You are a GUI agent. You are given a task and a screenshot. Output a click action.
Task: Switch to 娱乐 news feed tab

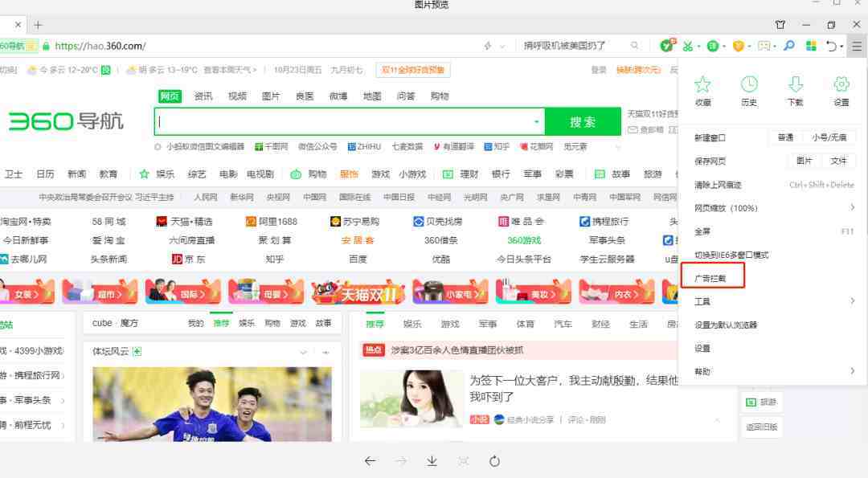pyautogui.click(x=412, y=324)
